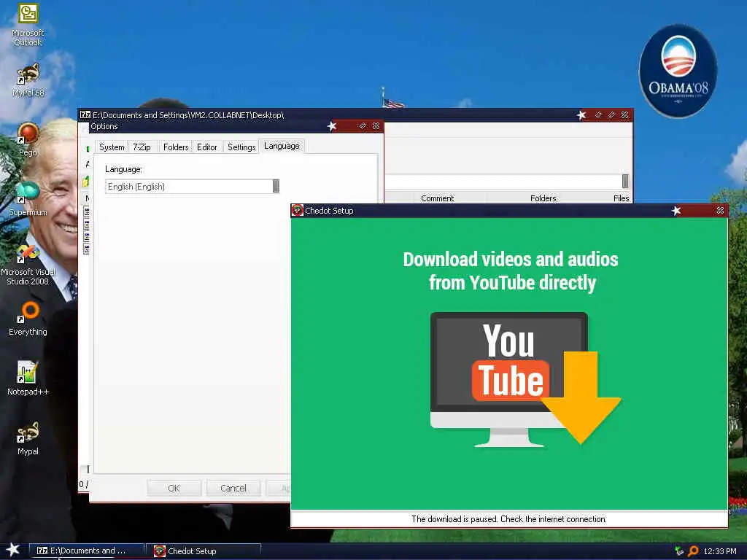Click the help diamond button in Options titlebar
The height and width of the screenshot is (560, 747).
(363, 126)
